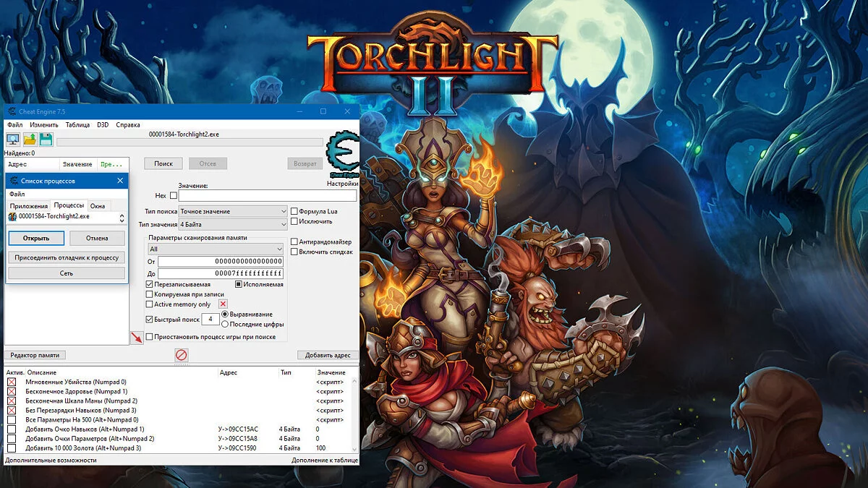This screenshot has width=868, height=488.
Task: Save the cheat table with the floppy disk icon
Action: 46,139
